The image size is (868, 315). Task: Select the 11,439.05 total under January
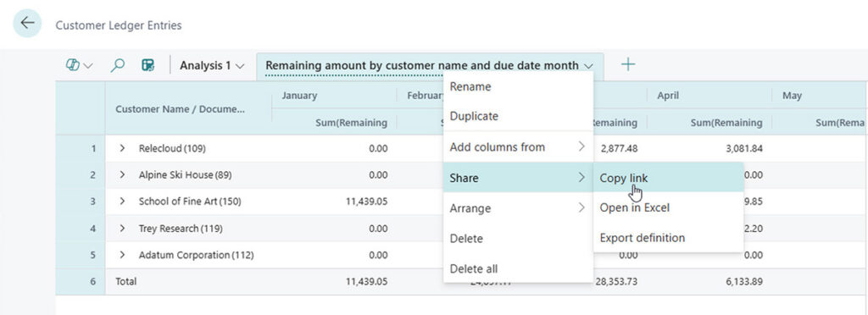[334, 281]
